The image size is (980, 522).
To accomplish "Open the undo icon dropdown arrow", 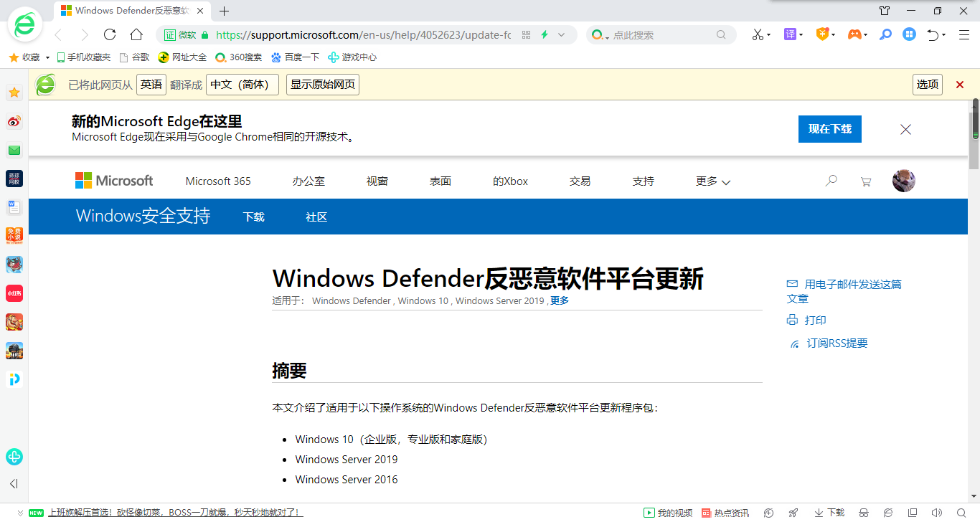I will [944, 35].
